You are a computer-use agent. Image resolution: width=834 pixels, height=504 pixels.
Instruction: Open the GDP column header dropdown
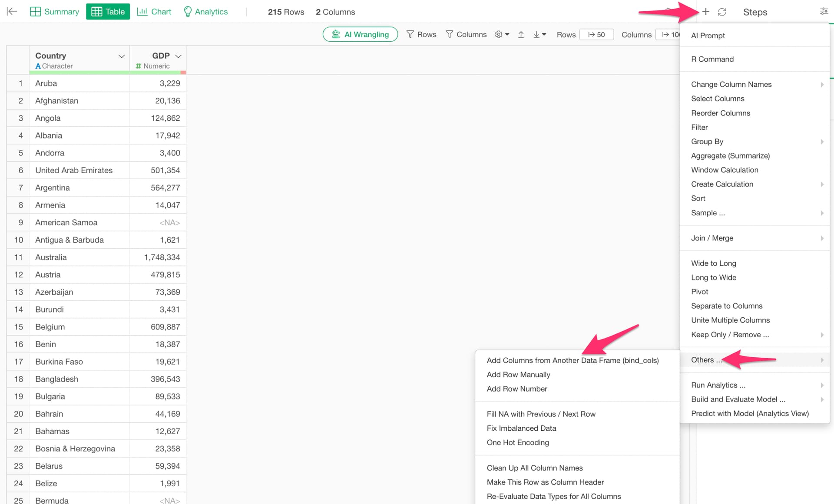coord(178,56)
